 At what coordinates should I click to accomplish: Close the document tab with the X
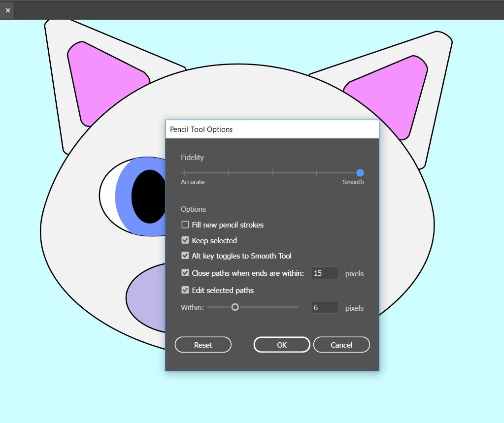pos(7,10)
